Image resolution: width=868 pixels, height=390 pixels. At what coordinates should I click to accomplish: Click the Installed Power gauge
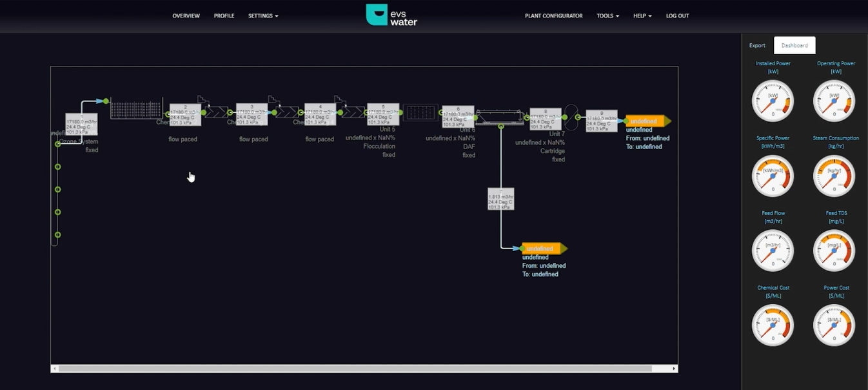click(773, 101)
